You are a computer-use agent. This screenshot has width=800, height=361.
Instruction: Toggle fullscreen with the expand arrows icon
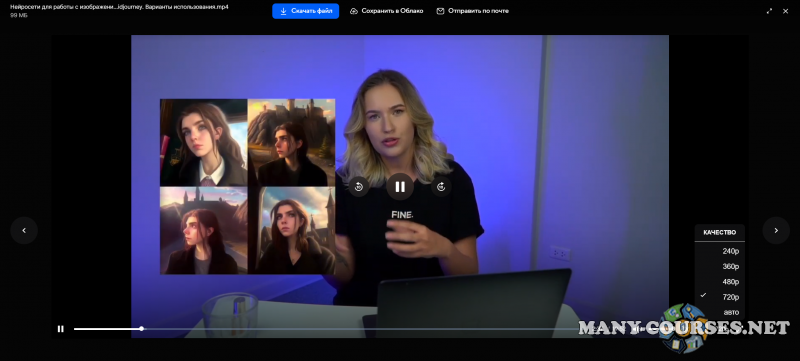769,11
